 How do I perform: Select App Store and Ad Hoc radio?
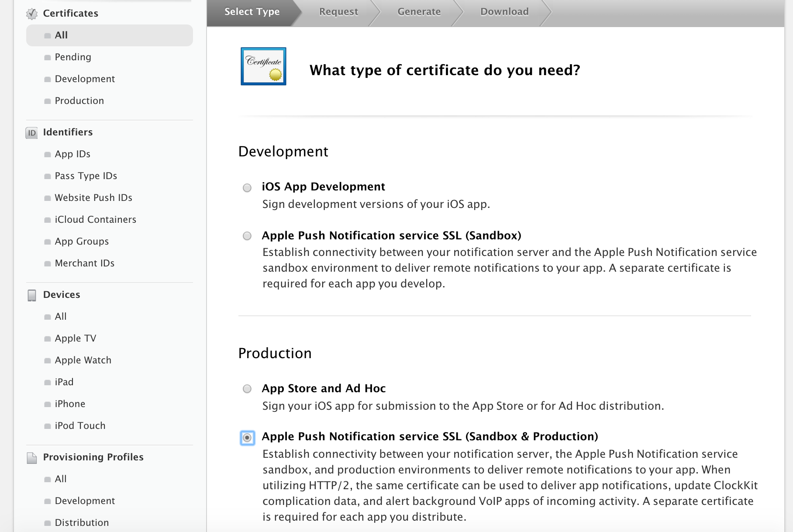[x=247, y=389]
